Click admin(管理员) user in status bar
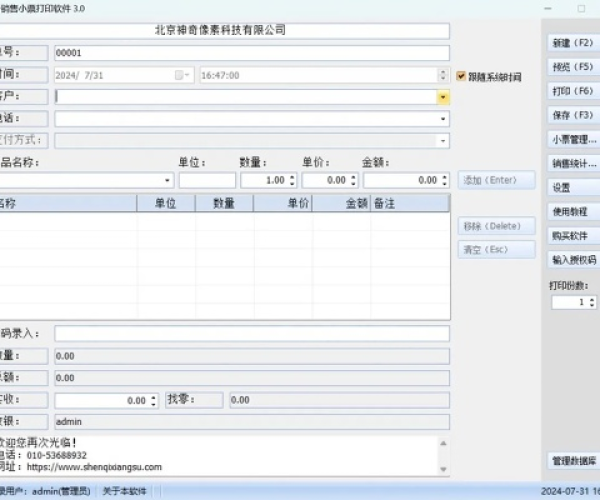The width and height of the screenshot is (600, 500). coord(61,491)
